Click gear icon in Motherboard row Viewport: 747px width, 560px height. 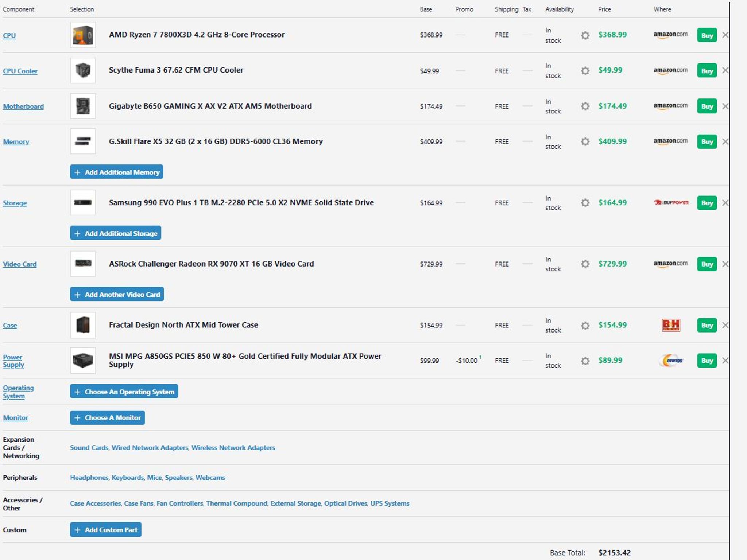point(585,106)
